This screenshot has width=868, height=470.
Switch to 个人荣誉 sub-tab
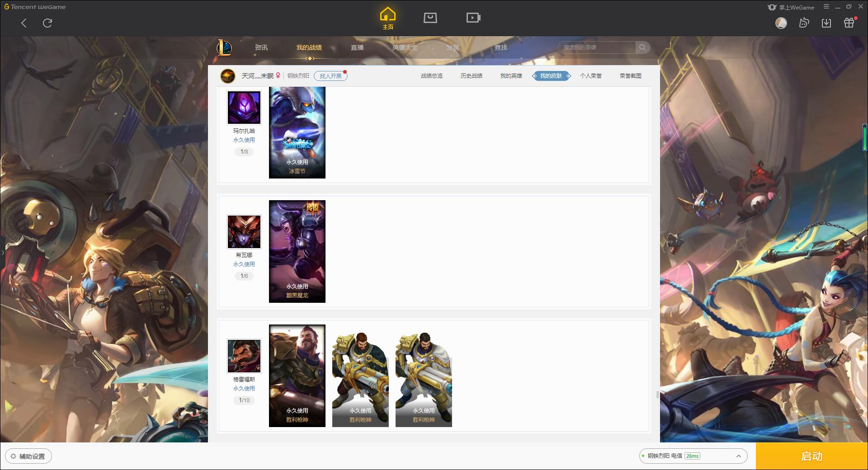click(x=591, y=76)
